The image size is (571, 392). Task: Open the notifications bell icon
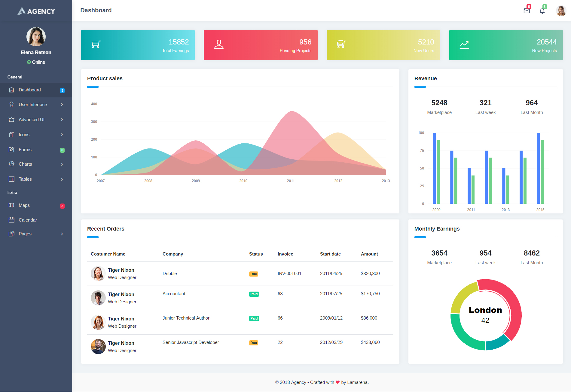click(x=542, y=11)
